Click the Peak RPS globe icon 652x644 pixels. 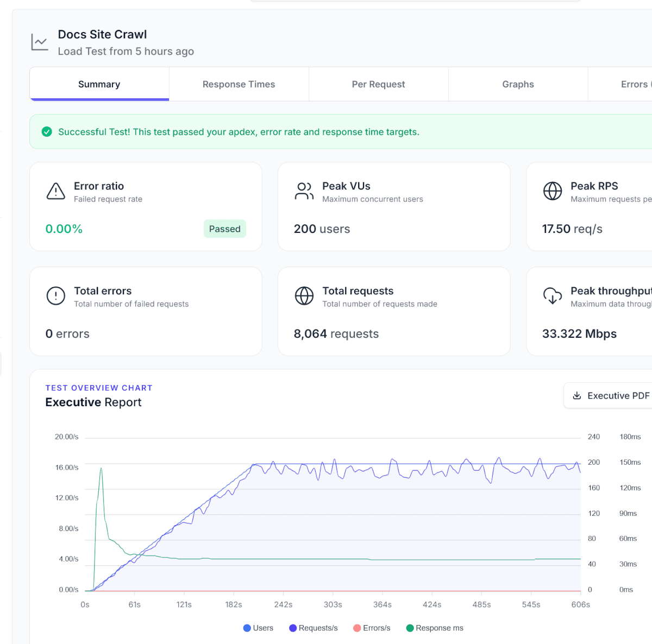pos(553,191)
